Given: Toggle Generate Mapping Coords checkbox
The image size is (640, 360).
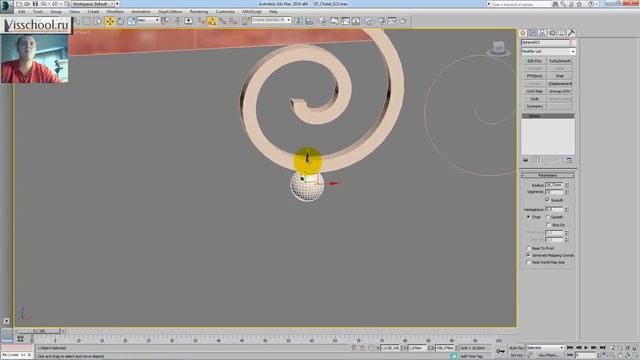Looking at the screenshot, I should pyautogui.click(x=528, y=255).
